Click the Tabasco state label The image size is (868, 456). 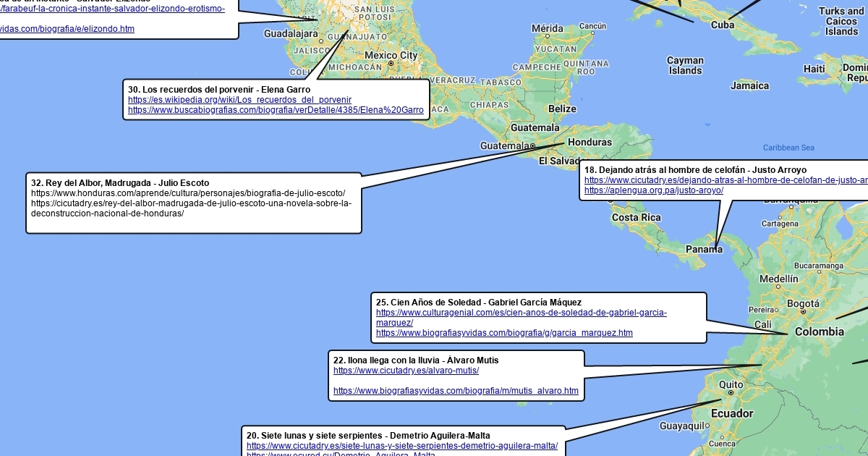point(501,83)
